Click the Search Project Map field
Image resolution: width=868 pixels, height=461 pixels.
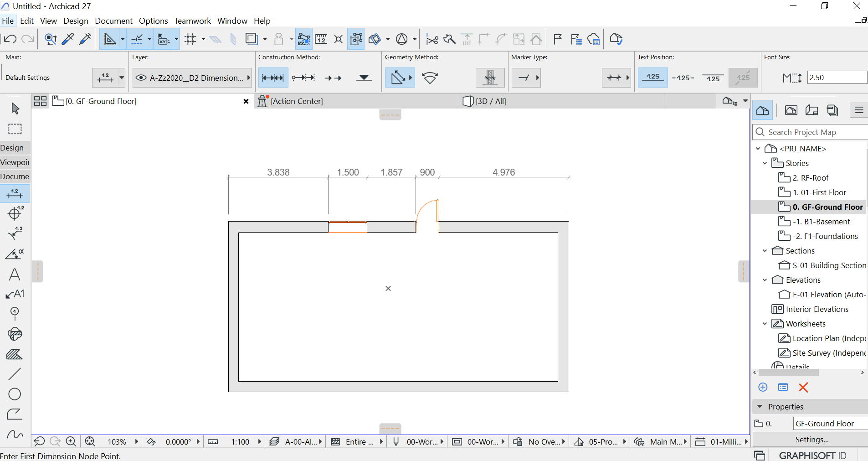[x=810, y=132]
